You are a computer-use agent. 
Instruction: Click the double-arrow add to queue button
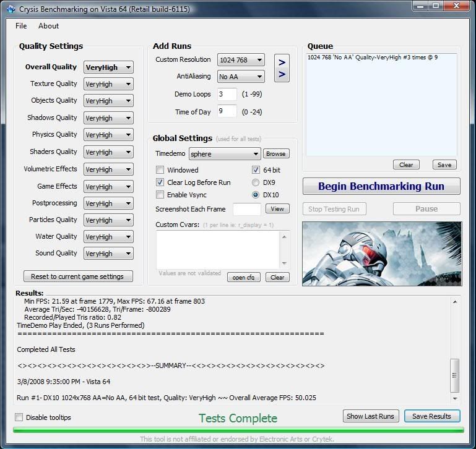[x=282, y=68]
